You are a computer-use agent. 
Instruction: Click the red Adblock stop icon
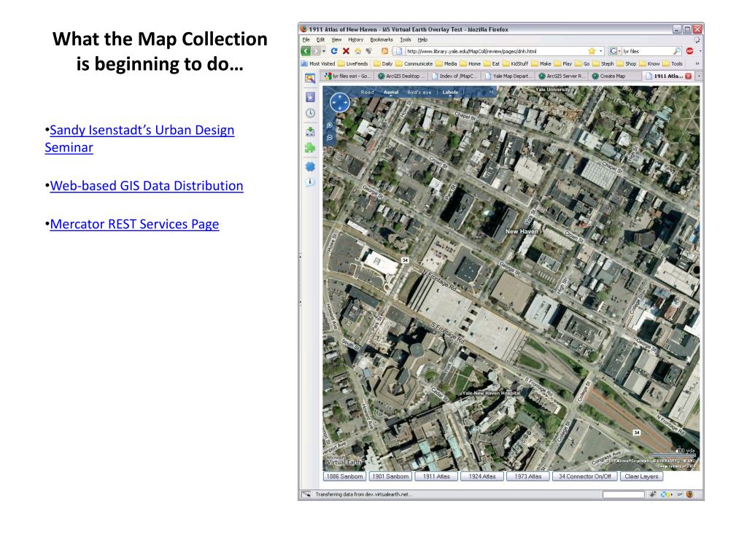[x=689, y=51]
